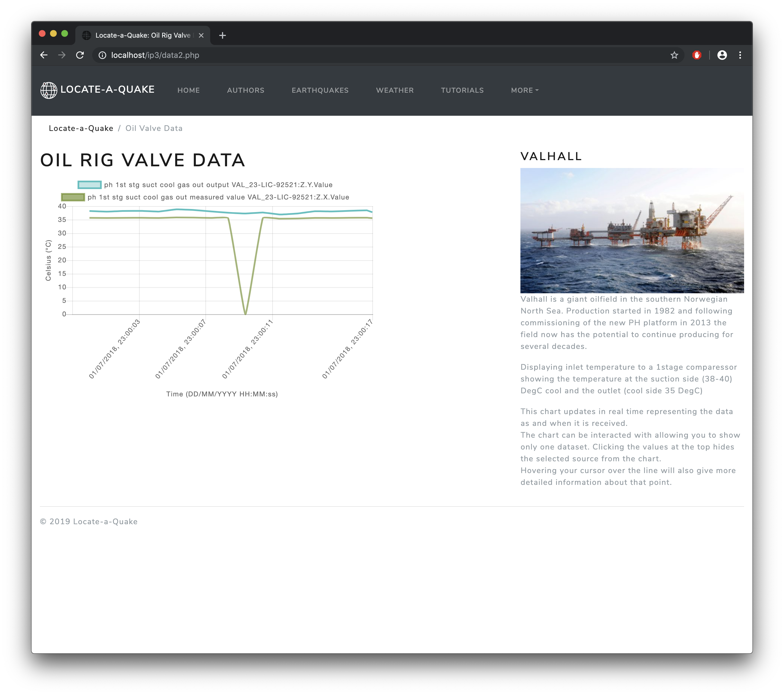The width and height of the screenshot is (784, 695).
Task: Click the red hand extension icon
Action: point(697,55)
